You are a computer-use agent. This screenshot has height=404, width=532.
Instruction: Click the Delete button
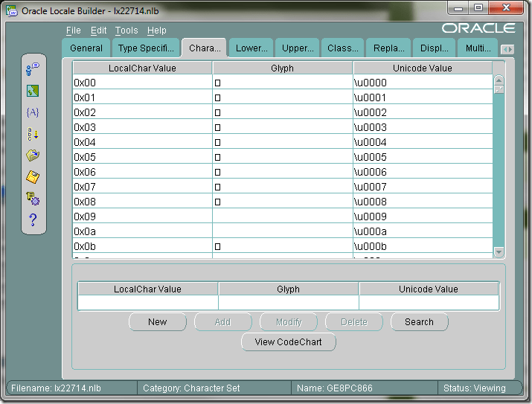pos(354,322)
